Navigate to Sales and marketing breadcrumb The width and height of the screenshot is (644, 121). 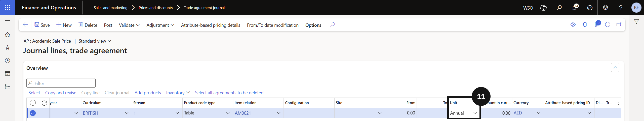point(110,8)
